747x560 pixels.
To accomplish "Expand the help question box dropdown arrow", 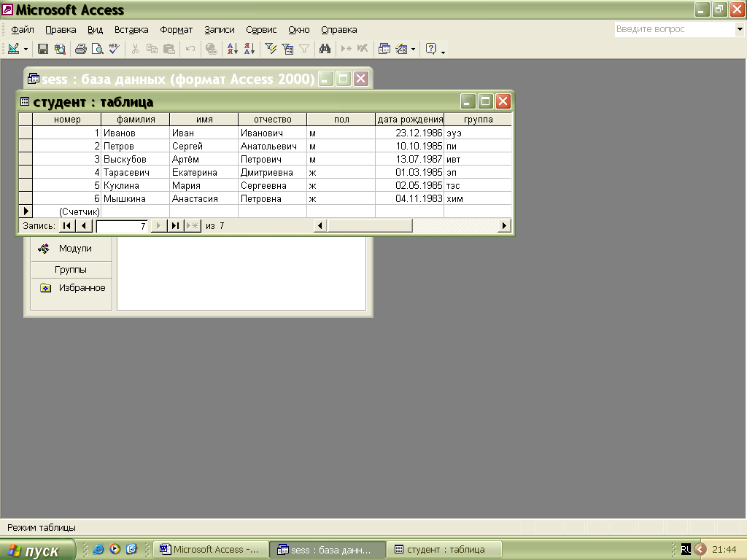I will [x=740, y=29].
